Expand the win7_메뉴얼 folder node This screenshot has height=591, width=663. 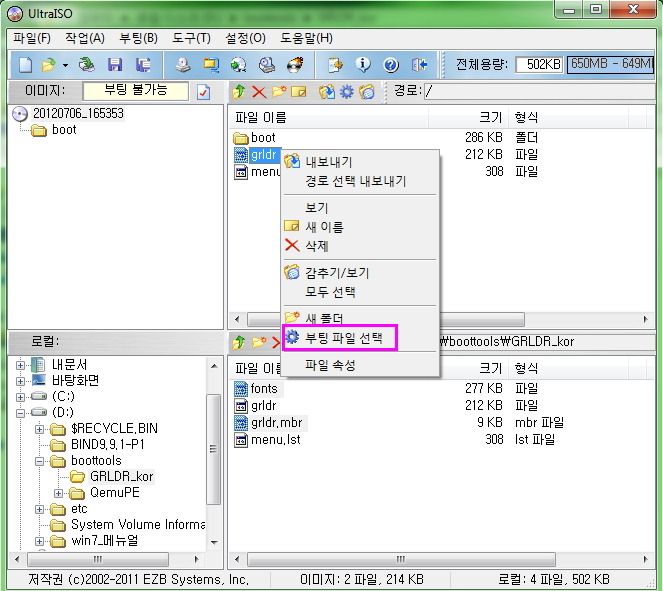pyautogui.click(x=39, y=542)
